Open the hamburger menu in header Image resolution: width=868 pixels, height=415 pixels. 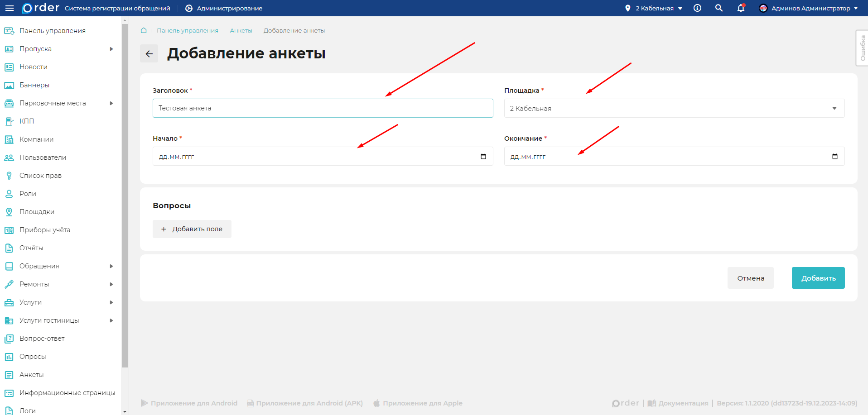10,8
